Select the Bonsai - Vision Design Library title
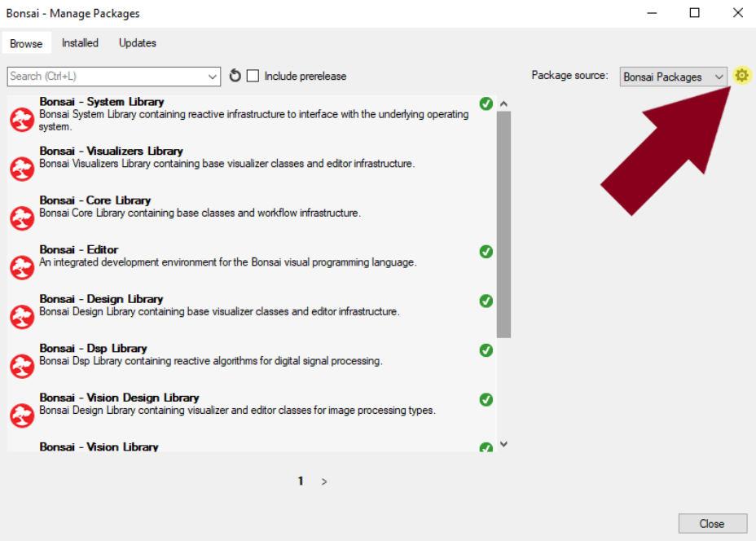 [x=119, y=398]
